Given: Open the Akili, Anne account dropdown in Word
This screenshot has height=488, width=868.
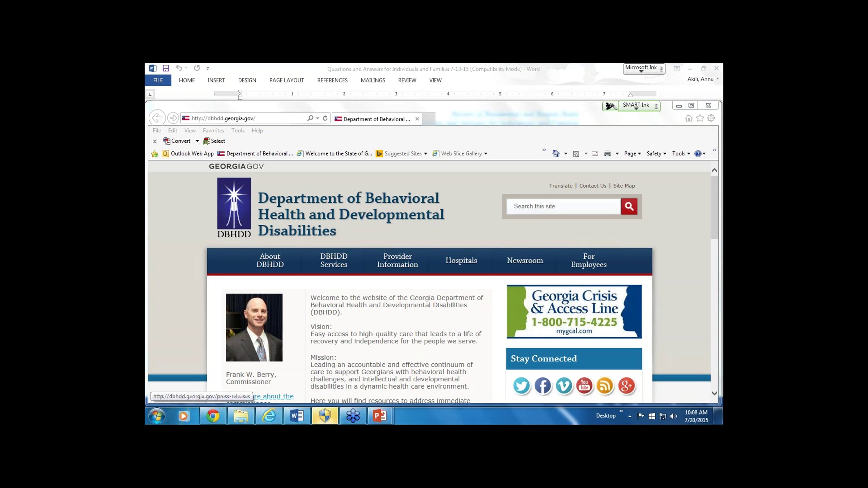Looking at the screenshot, I should pyautogui.click(x=703, y=79).
